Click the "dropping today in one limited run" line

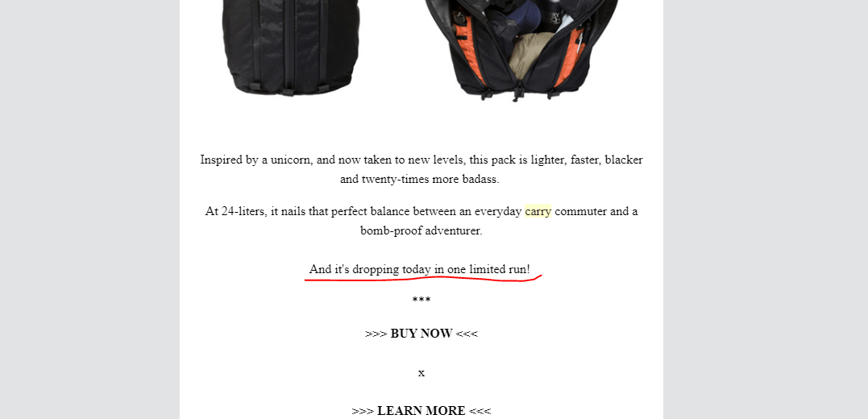(420, 270)
